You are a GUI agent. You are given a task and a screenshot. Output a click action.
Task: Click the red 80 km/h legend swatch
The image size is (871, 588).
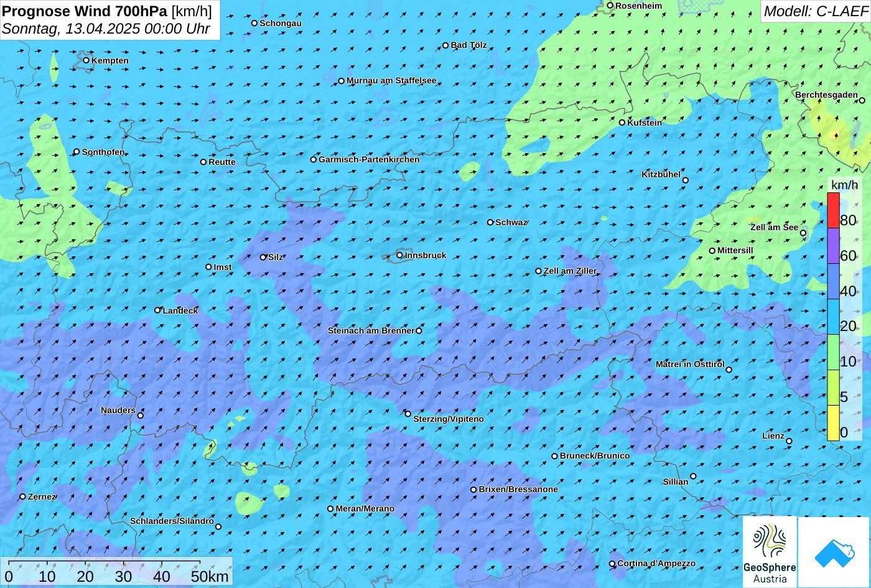pos(833,210)
